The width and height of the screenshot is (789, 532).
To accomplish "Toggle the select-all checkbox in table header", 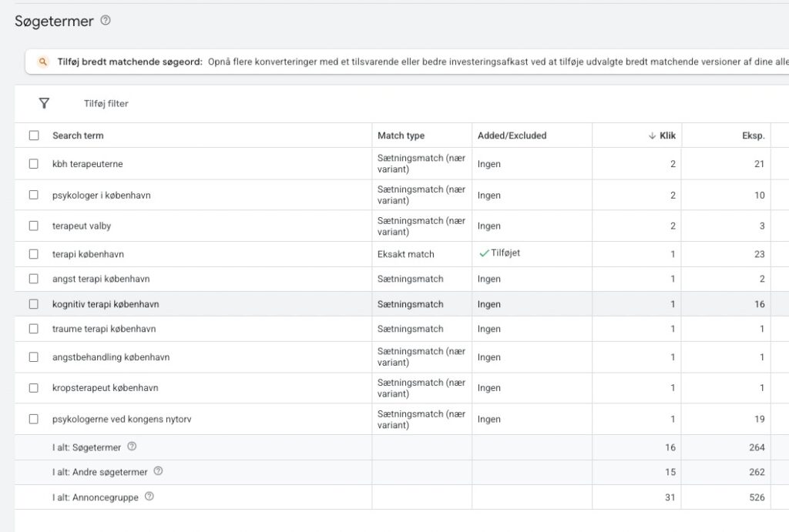I will point(34,136).
